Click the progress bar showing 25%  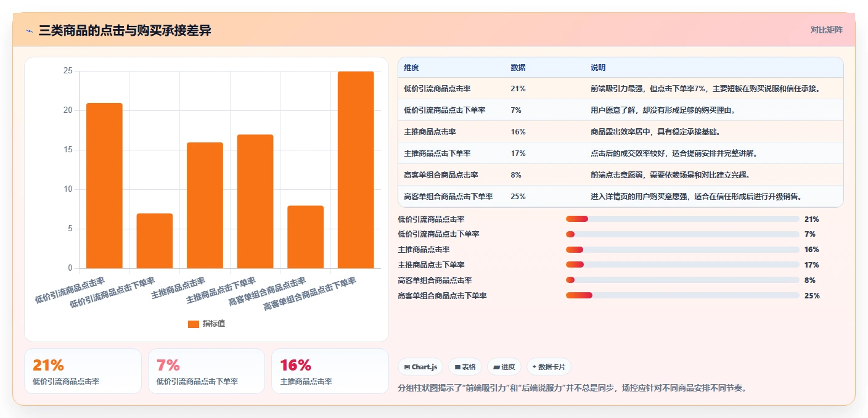point(682,296)
